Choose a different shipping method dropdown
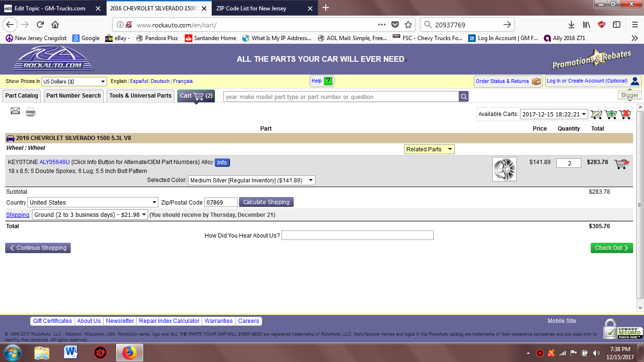Screen dimensions: 644x362 90,215
